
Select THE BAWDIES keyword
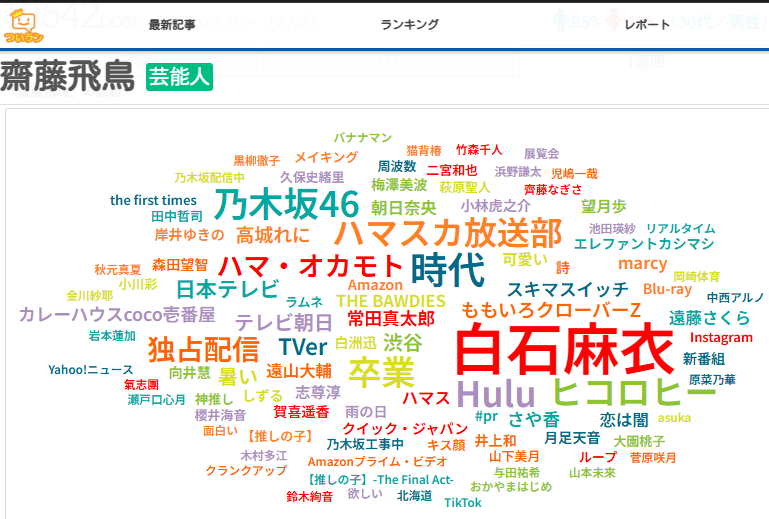(390, 301)
